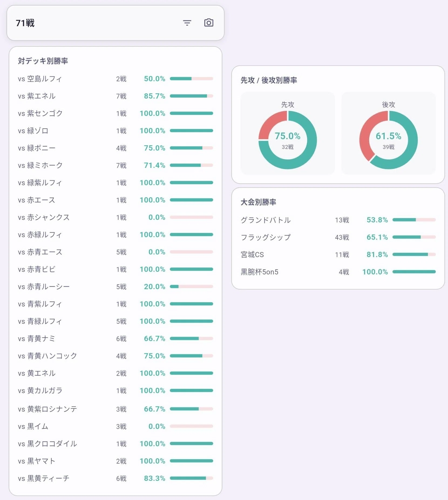The width and height of the screenshot is (448, 500).
Task: Click the vs 赤シャンクス entry
Action: coord(116,217)
